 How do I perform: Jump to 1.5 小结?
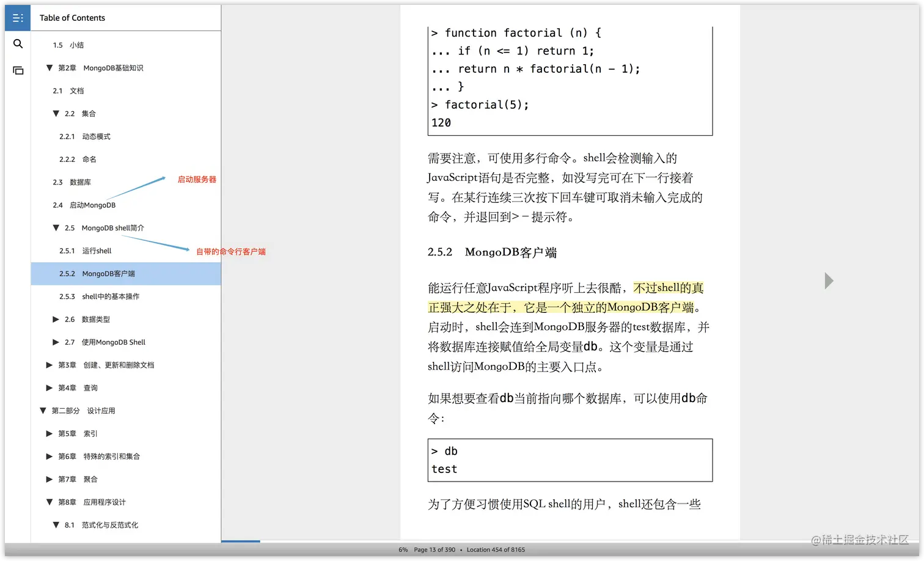click(68, 45)
